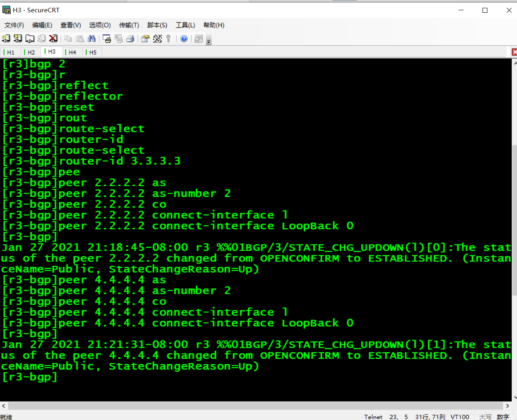Click the printer icon in toolbar
The width and height of the screenshot is (517, 420).
point(130,39)
